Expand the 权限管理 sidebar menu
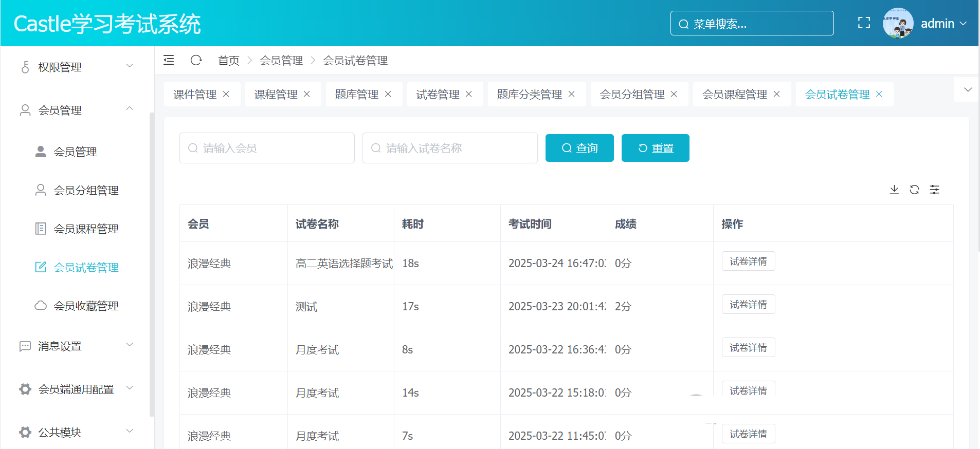980x449 pixels. (x=77, y=67)
